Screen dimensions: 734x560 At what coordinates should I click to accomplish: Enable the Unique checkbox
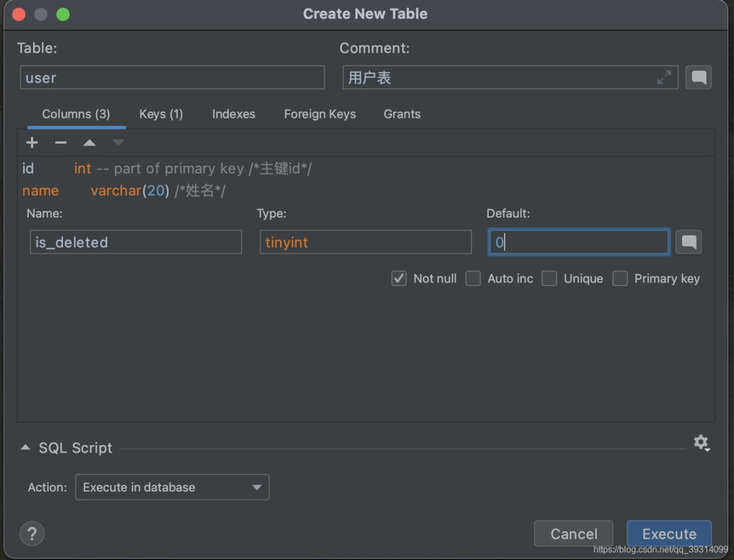pos(549,279)
